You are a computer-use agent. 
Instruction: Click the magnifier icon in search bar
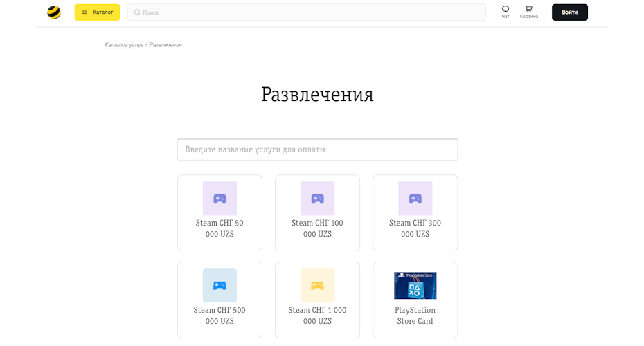coord(137,12)
